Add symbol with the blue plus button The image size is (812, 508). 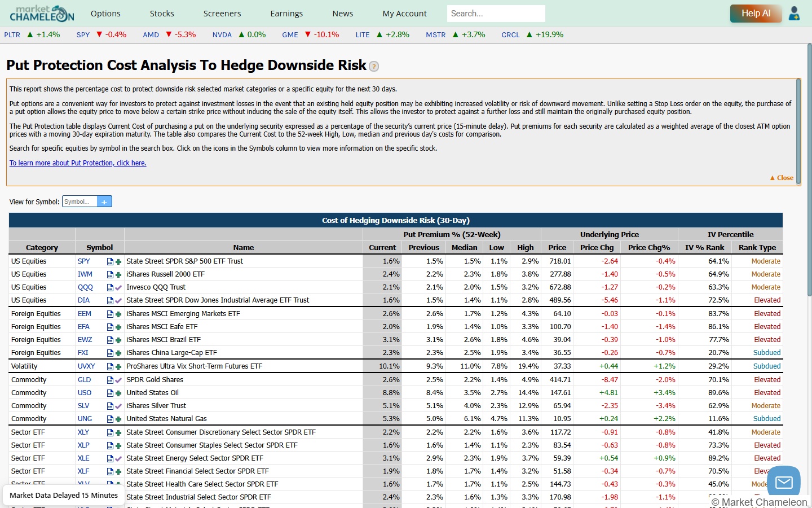104,202
